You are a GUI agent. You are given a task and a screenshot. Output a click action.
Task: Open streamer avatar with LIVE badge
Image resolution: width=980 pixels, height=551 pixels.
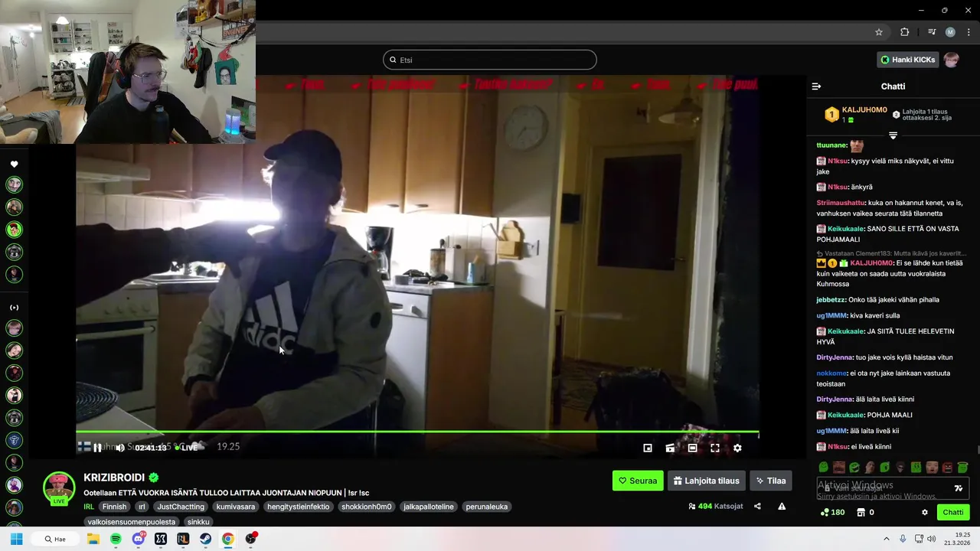click(x=59, y=488)
